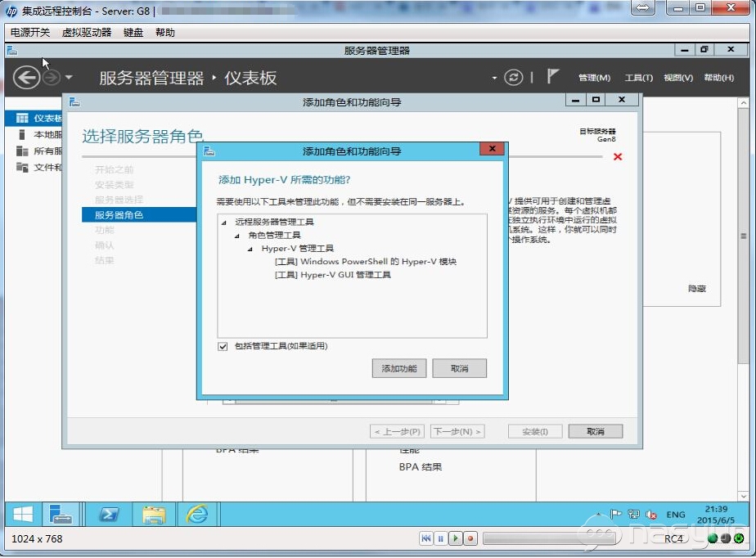Collapse 角色管理工具 tree node
Image resolution: width=756 pixels, height=558 pixels.
236,236
